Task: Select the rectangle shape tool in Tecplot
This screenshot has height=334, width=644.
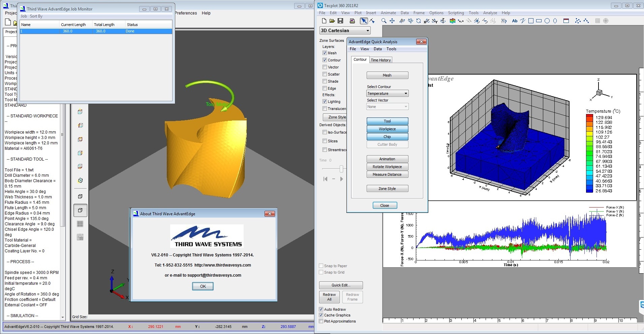Action: (x=539, y=21)
